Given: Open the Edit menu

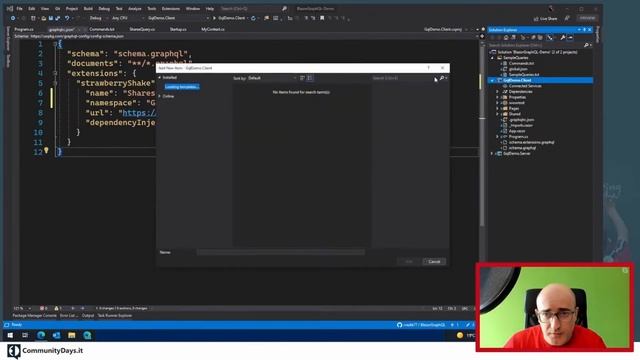Looking at the screenshot, I should [x=31, y=9].
